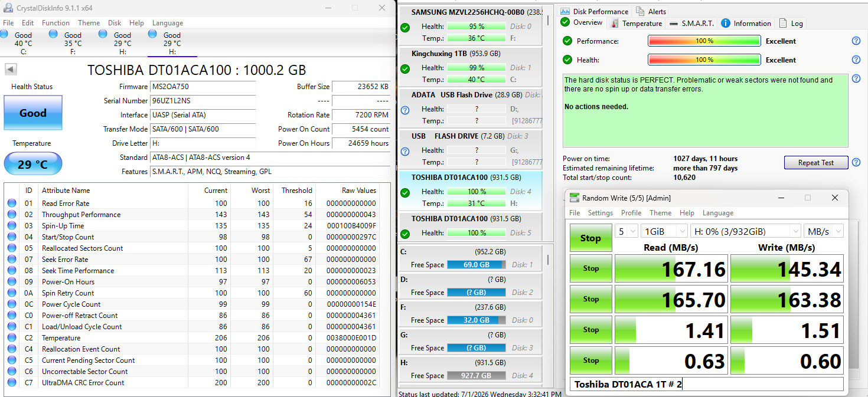Click status circle of UltraDMA CRC Error Count
Viewport: 868px width, 397px height.
12,382
